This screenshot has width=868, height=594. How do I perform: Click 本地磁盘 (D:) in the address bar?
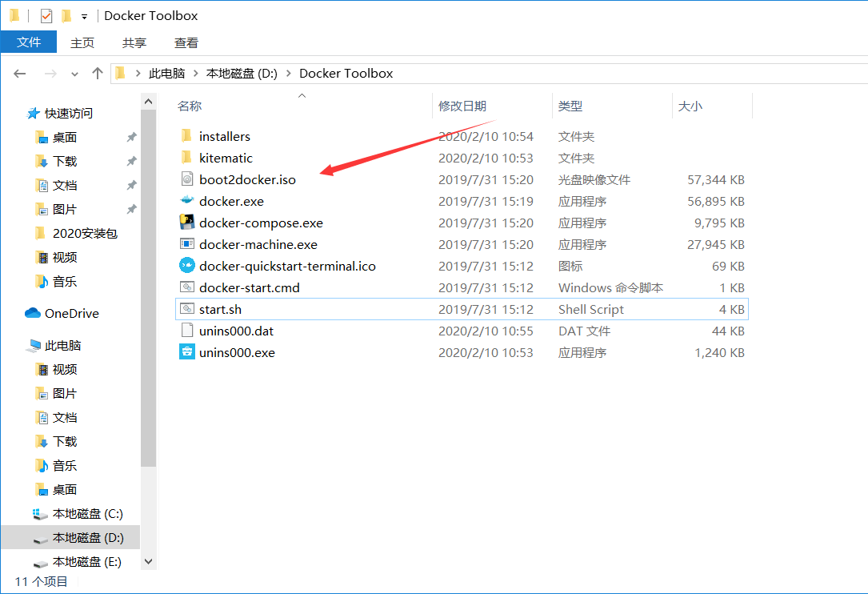point(242,73)
